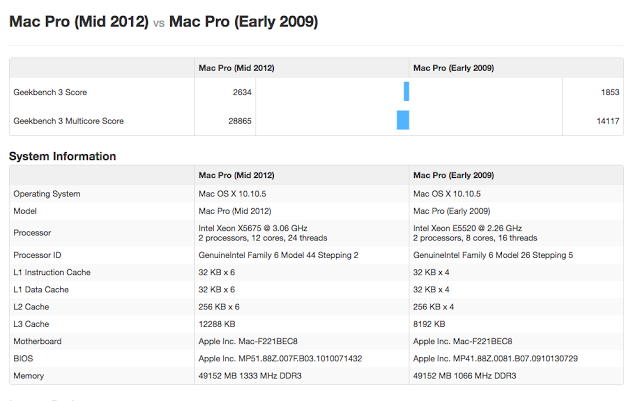Click the 12288 KB L3 cache value
This screenshot has height=401, width=640.
217,324
